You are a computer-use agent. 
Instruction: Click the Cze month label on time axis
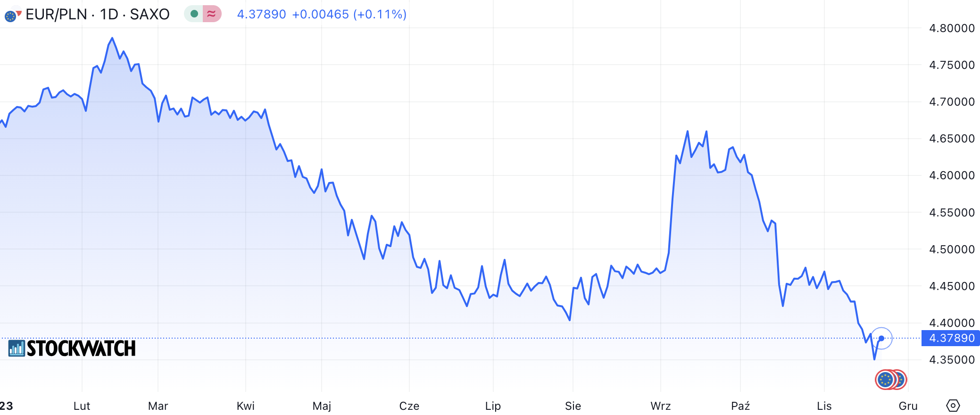(x=409, y=406)
